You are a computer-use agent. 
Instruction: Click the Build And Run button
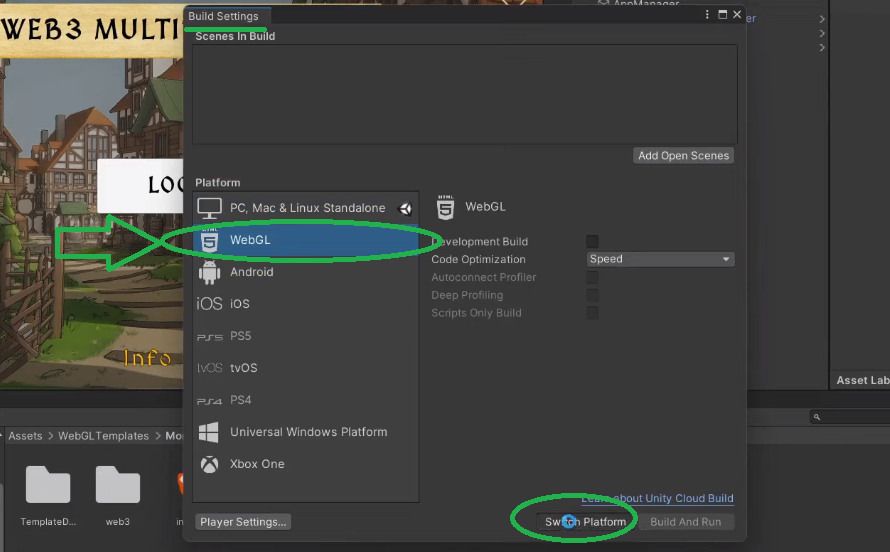(686, 522)
